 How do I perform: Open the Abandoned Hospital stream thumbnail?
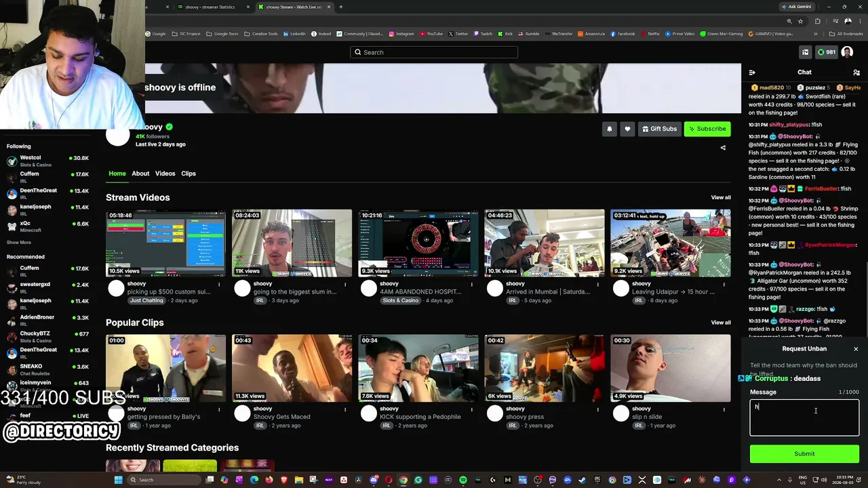point(418,243)
